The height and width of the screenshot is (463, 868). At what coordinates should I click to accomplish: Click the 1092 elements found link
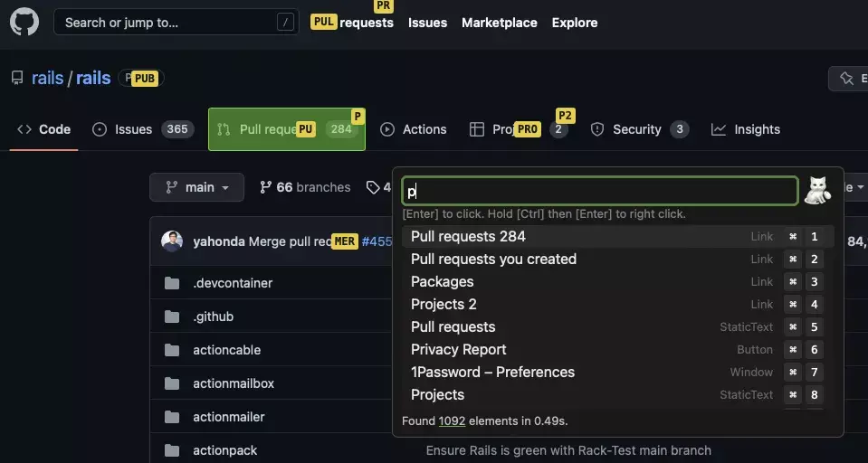[452, 420]
